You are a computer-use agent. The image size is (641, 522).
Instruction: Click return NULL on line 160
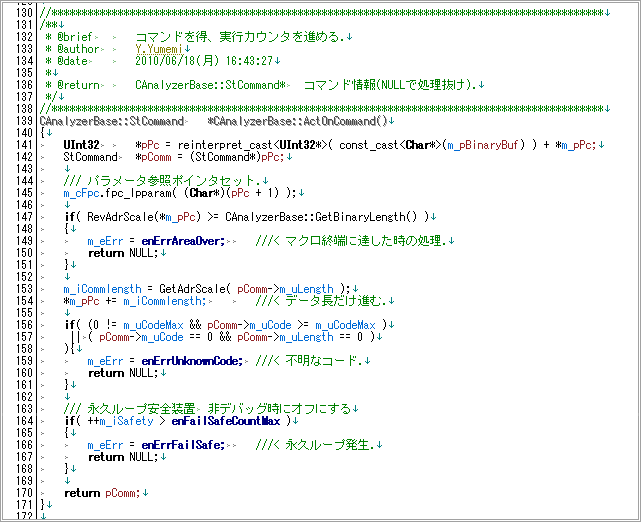click(x=123, y=373)
